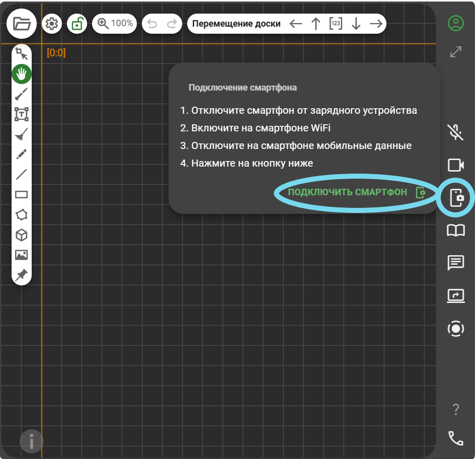
Task: Move board left with left arrow
Action: click(x=296, y=24)
